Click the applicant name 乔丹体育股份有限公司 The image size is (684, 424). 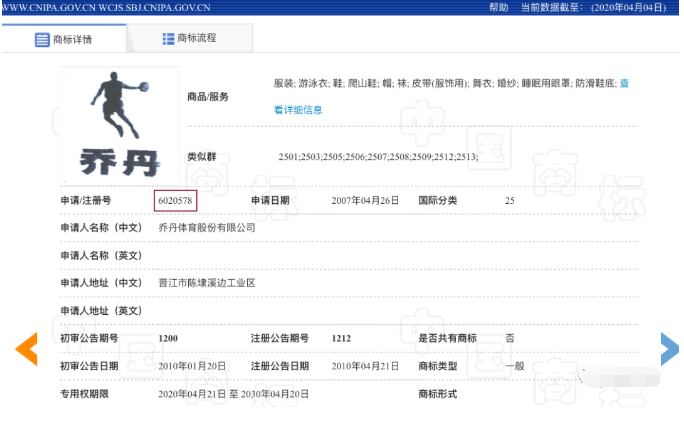coord(207,228)
